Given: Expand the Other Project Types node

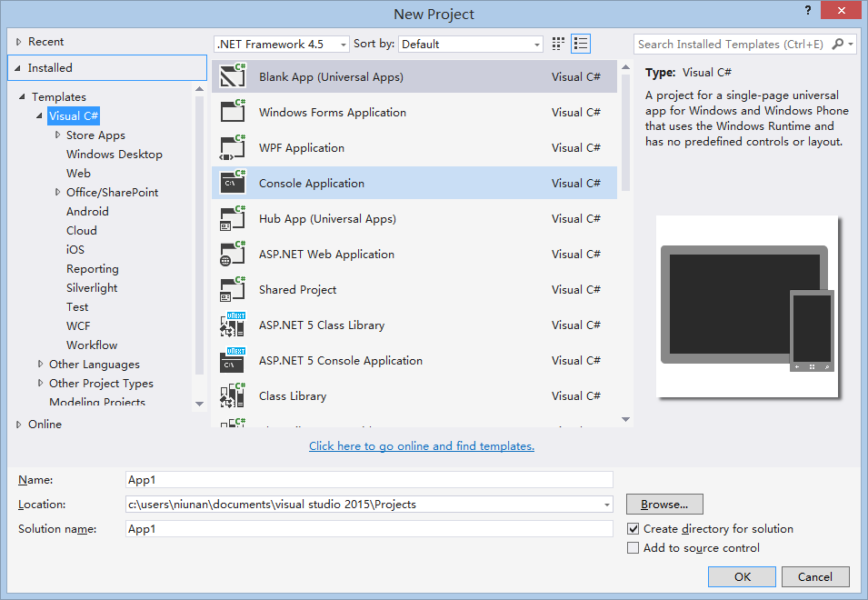Looking at the screenshot, I should pos(40,383).
